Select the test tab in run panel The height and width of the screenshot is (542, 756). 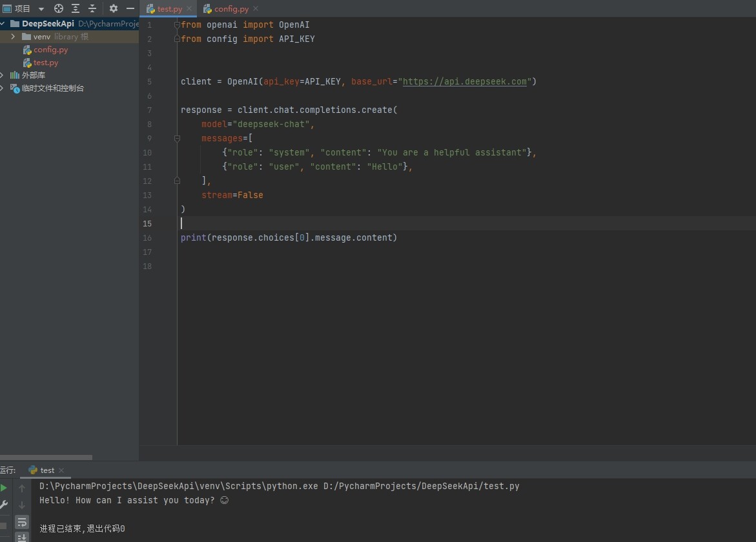click(x=47, y=470)
